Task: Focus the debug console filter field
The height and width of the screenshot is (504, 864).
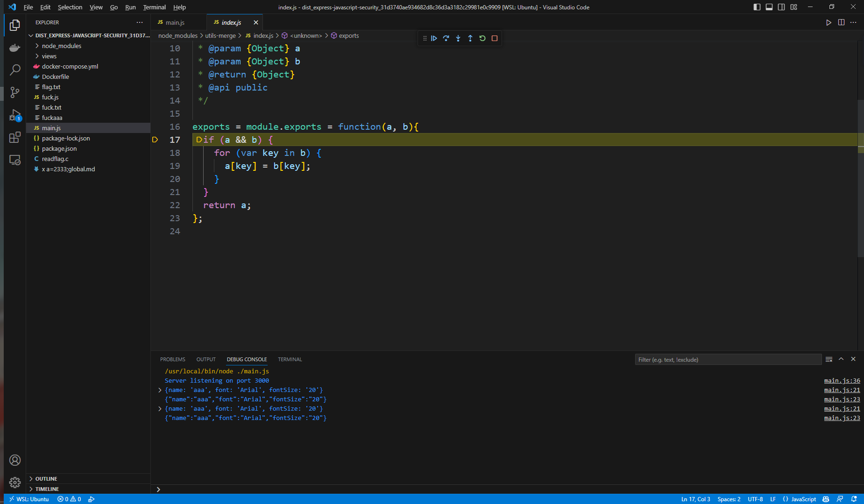Action: 728,359
